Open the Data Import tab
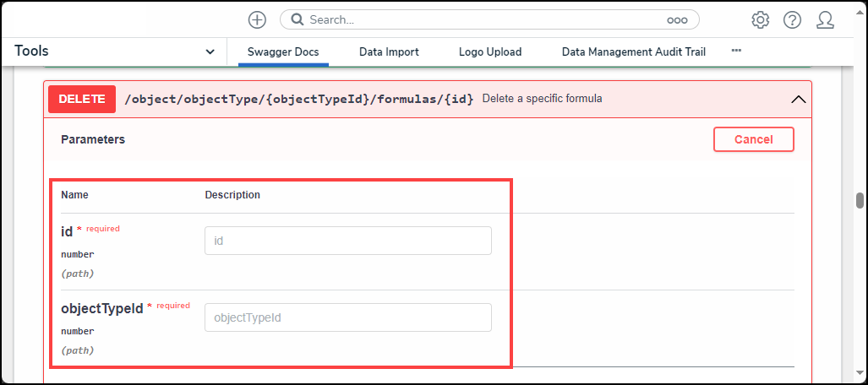The height and width of the screenshot is (385, 868). point(389,52)
